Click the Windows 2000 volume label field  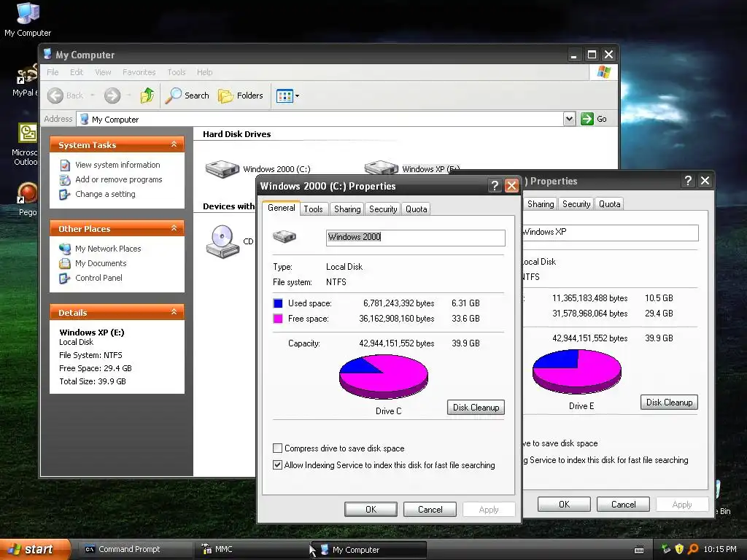[415, 238]
